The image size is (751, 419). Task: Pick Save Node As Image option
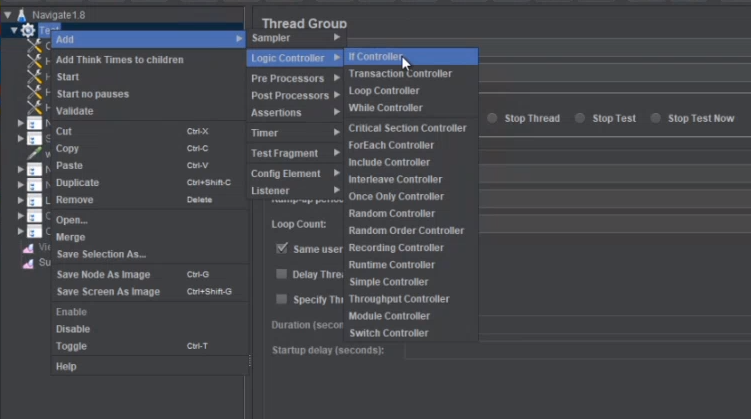tap(103, 274)
